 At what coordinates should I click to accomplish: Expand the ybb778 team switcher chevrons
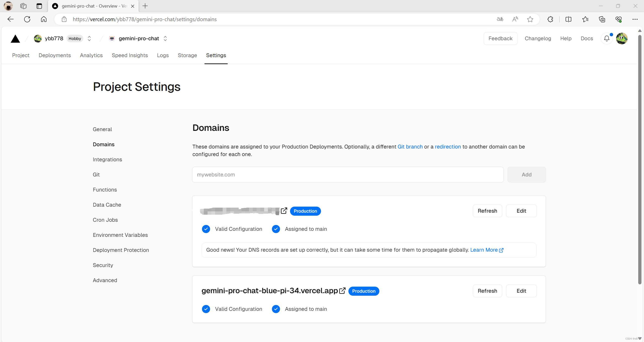[89, 39]
